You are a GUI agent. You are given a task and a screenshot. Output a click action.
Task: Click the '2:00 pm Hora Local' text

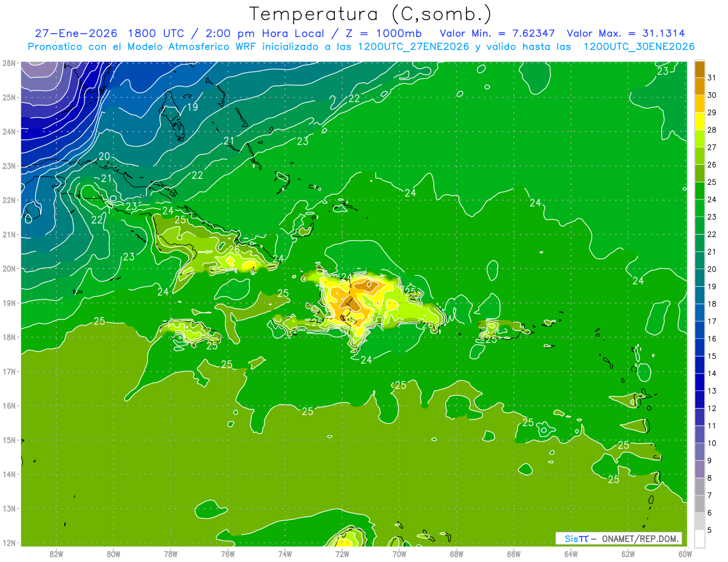coord(265,33)
